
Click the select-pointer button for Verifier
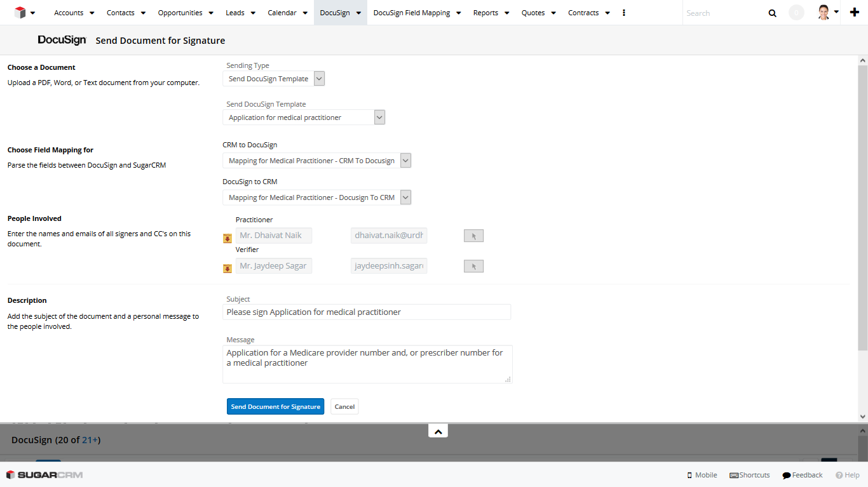coord(474,266)
